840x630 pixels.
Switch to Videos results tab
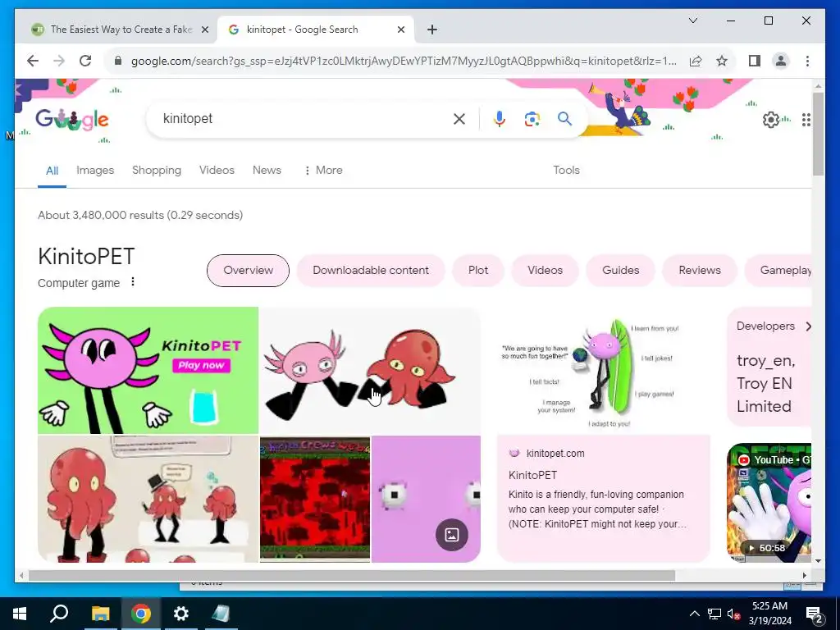tap(217, 171)
